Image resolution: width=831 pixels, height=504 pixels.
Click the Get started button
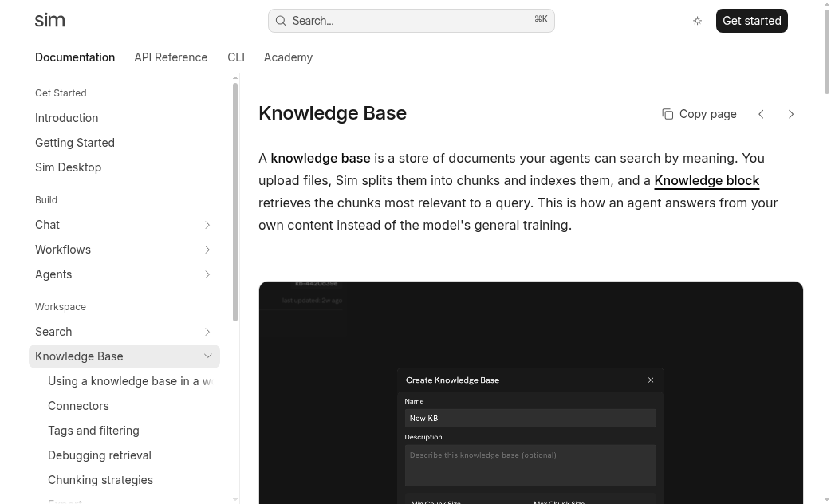(751, 21)
